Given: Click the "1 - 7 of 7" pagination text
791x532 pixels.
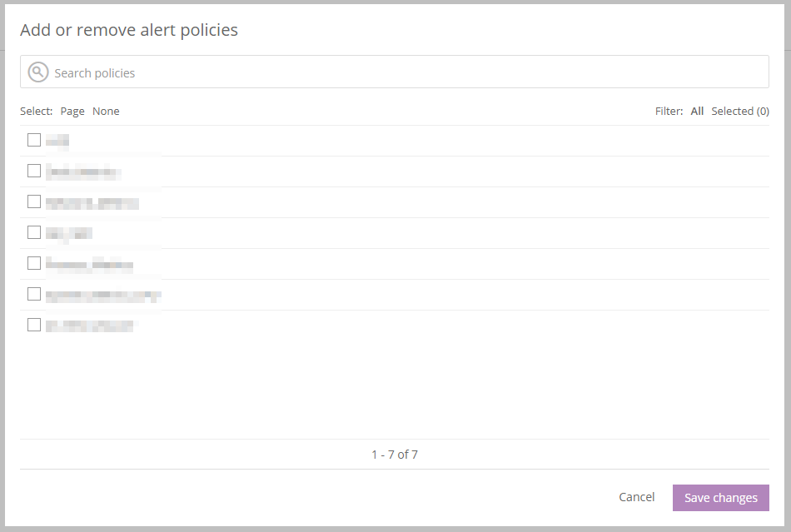Looking at the screenshot, I should pos(395,455).
